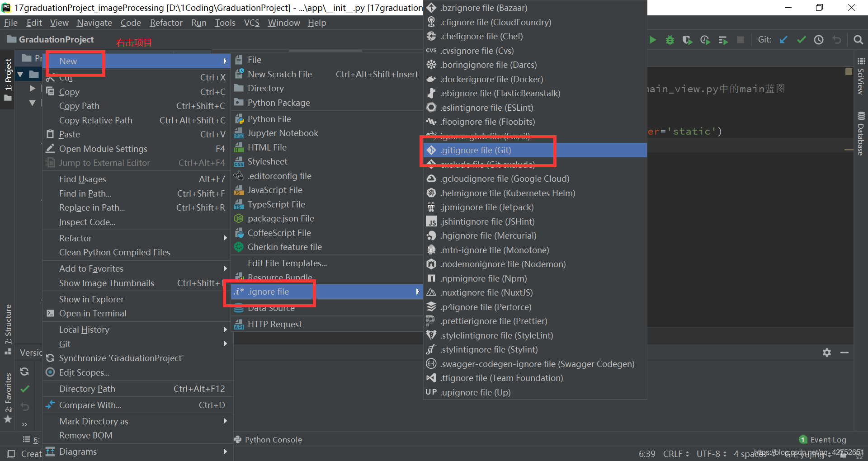Select Python File from New submenu
Image resolution: width=868 pixels, height=461 pixels.
[327, 119]
